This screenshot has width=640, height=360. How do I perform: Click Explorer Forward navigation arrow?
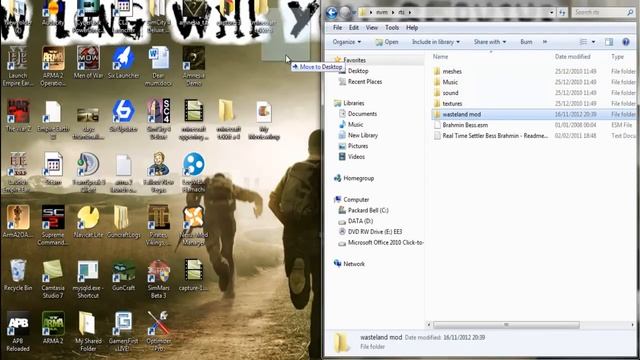[345, 13]
